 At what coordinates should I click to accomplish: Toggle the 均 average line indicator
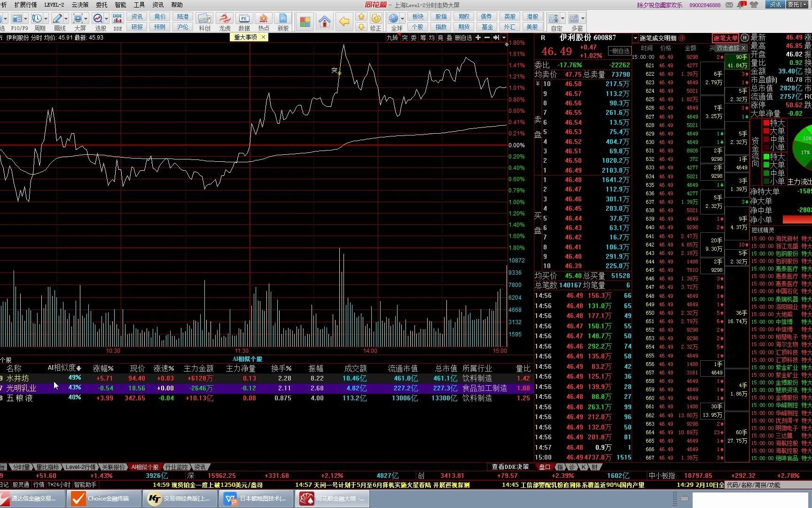431,38
